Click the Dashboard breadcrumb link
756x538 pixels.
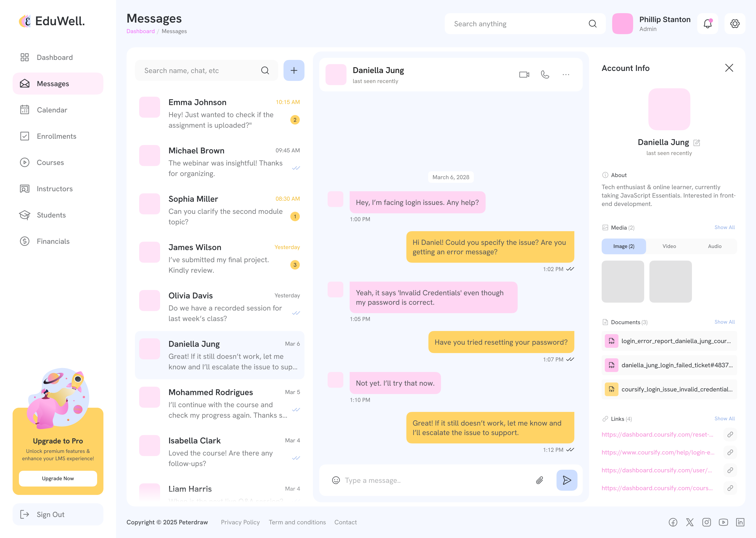click(140, 31)
